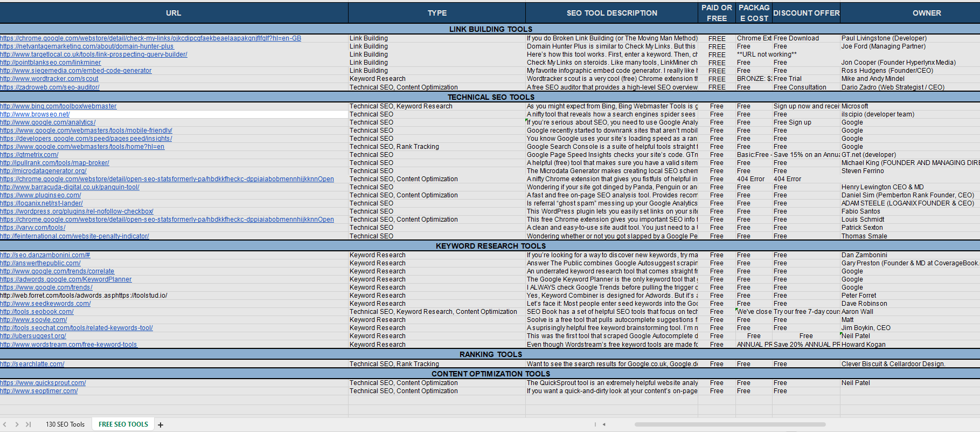This screenshot has width=980, height=432.
Task: Open the gtmetrix.com link
Action: pos(29,155)
